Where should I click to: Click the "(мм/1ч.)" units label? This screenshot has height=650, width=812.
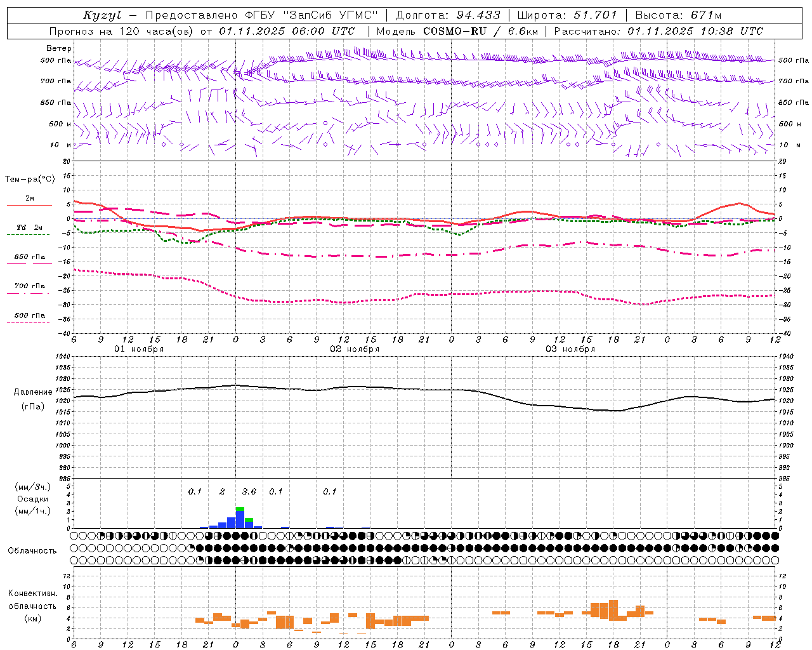tap(32, 512)
